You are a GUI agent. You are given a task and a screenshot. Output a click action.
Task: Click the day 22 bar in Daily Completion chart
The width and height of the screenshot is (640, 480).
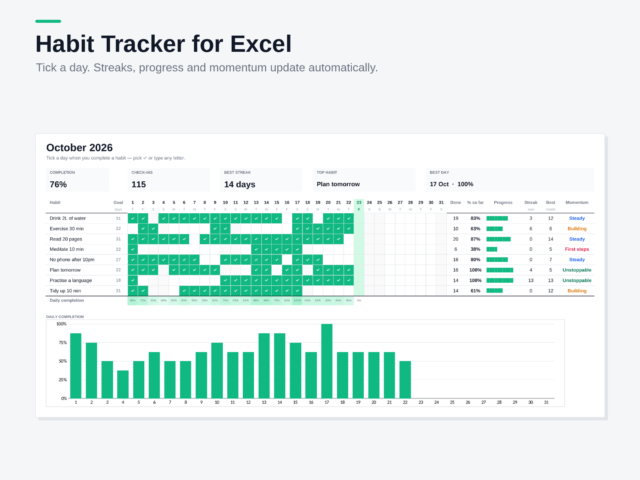point(405,380)
